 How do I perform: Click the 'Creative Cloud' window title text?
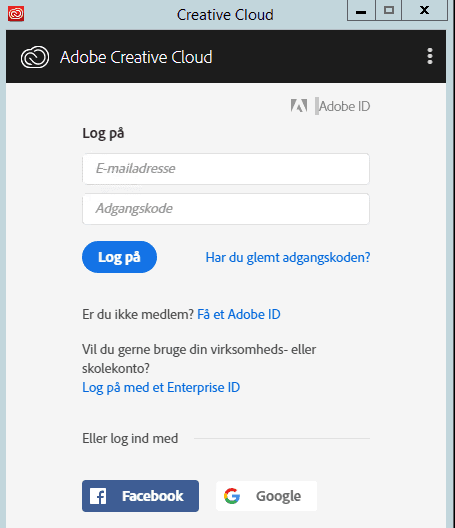click(225, 15)
